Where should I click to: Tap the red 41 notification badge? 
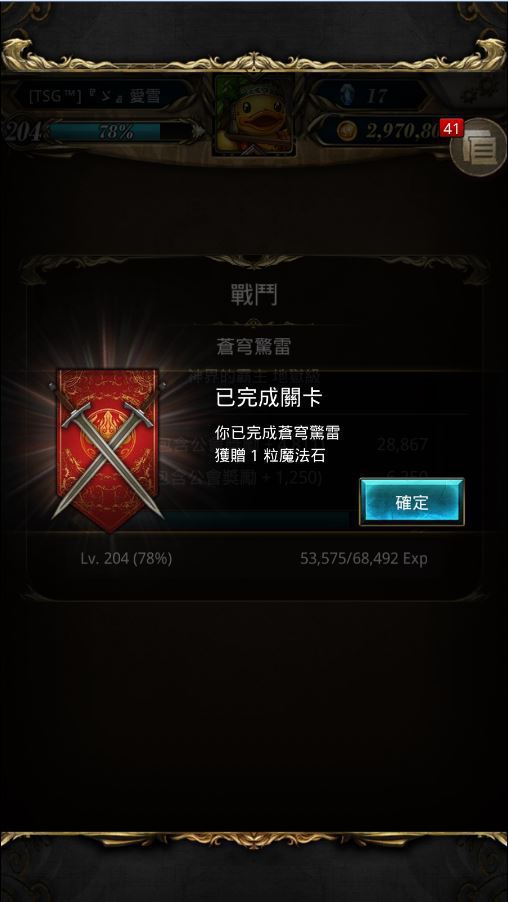tap(451, 128)
